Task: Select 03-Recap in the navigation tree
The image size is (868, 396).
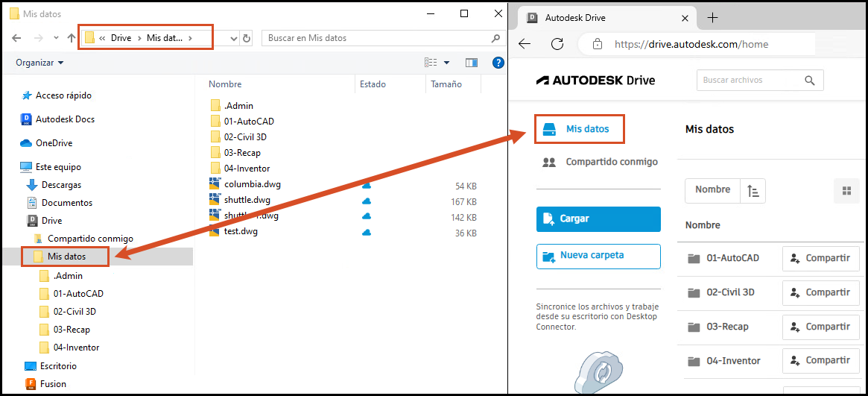Action: (x=65, y=330)
